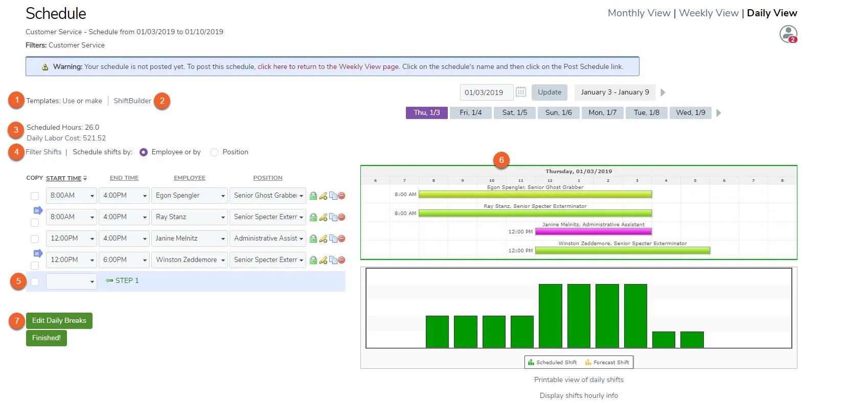Sort by START TIME column header
The height and width of the screenshot is (403, 868).
(x=66, y=178)
